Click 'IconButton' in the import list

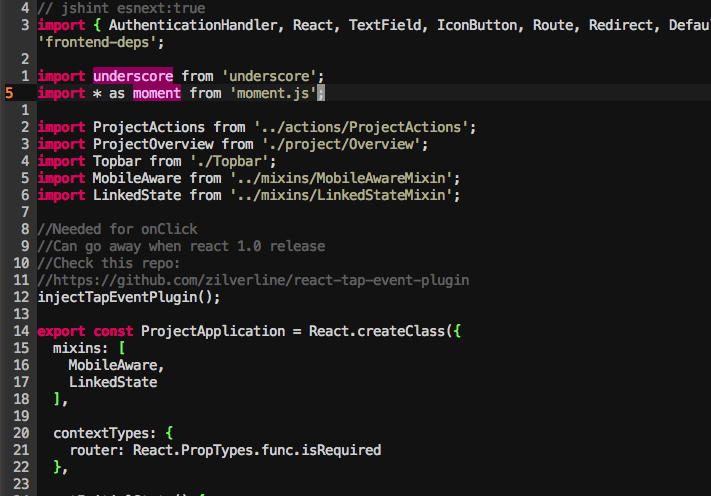tap(477, 25)
